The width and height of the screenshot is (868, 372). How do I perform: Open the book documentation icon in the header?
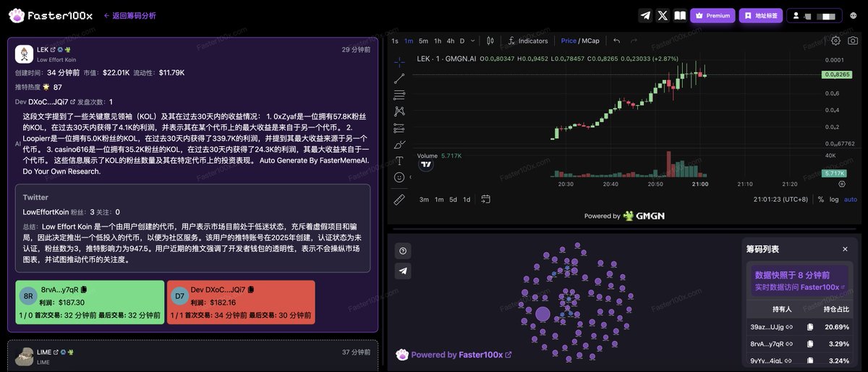pyautogui.click(x=680, y=15)
